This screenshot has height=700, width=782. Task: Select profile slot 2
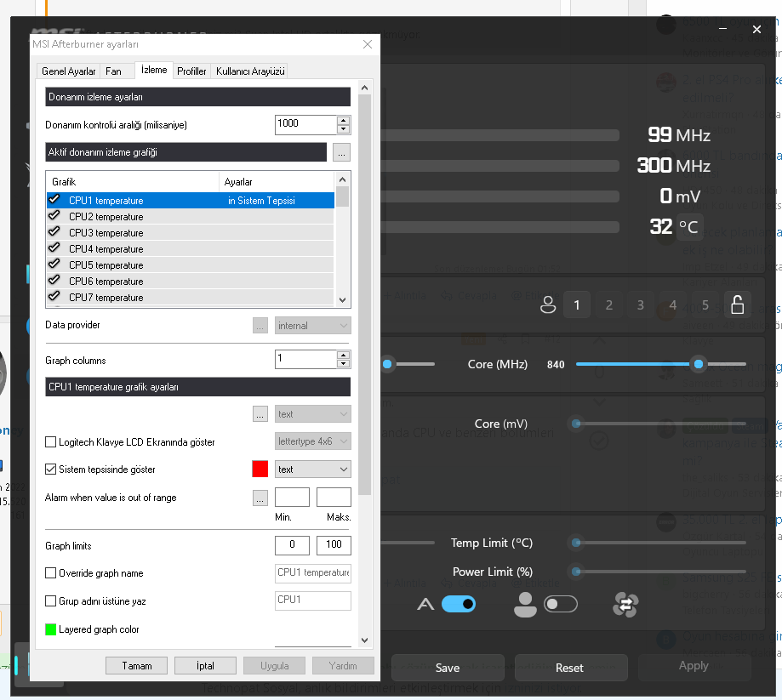(x=609, y=304)
